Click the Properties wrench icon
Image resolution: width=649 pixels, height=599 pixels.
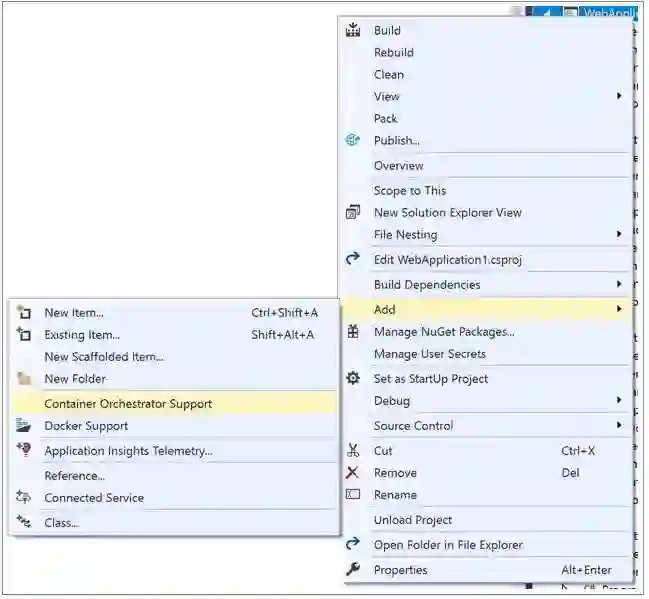[x=352, y=569]
